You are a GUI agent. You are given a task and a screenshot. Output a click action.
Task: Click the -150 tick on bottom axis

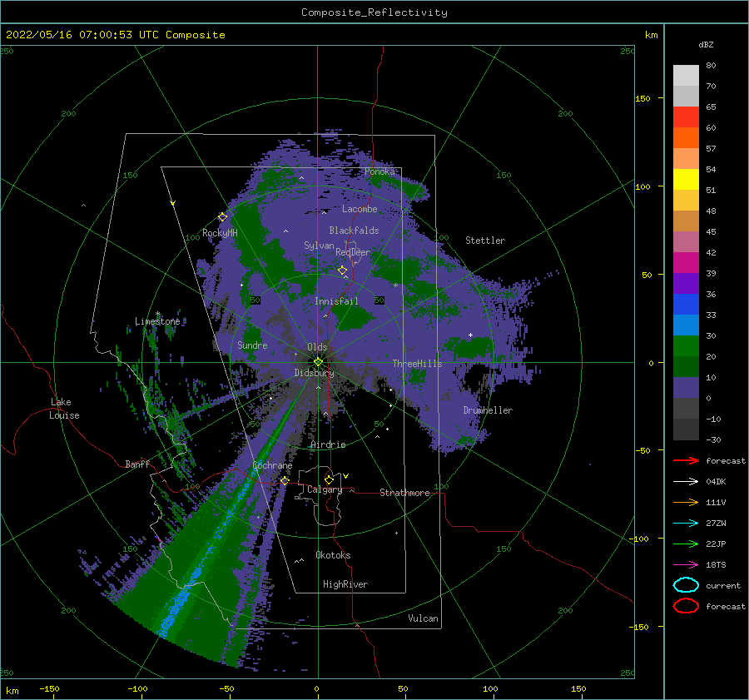click(x=49, y=688)
